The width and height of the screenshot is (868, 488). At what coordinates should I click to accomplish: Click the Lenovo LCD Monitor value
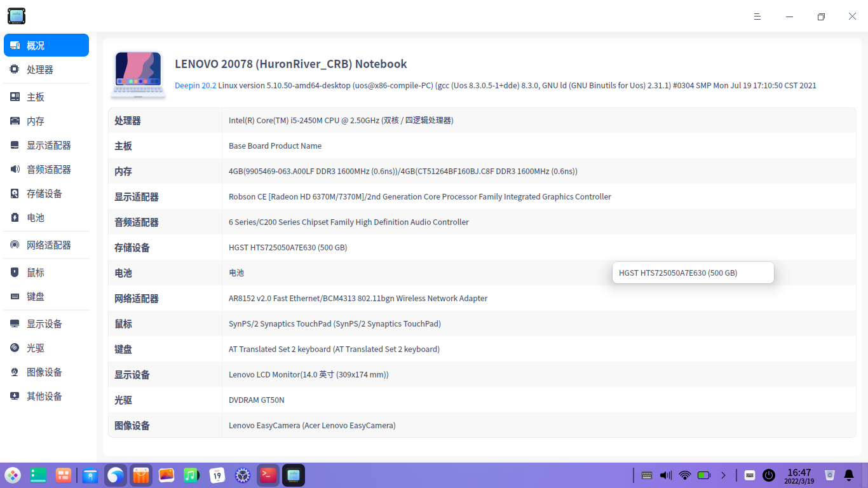tap(309, 374)
